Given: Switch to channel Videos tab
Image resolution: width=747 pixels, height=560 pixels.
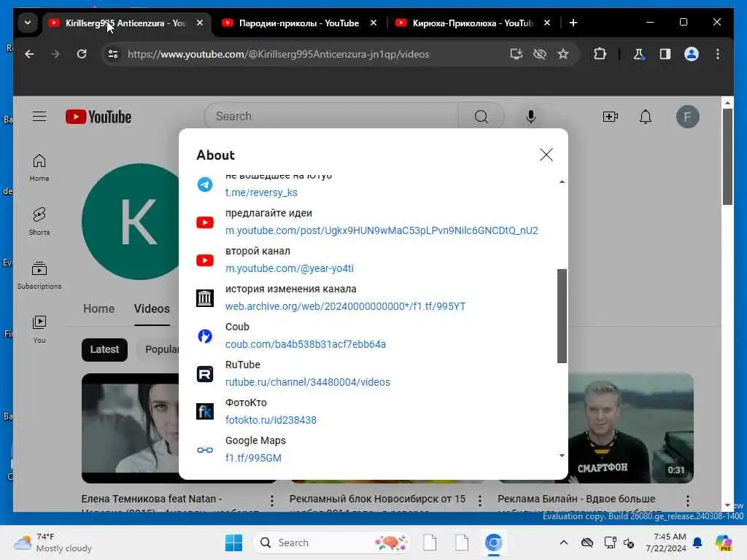Looking at the screenshot, I should tap(152, 308).
